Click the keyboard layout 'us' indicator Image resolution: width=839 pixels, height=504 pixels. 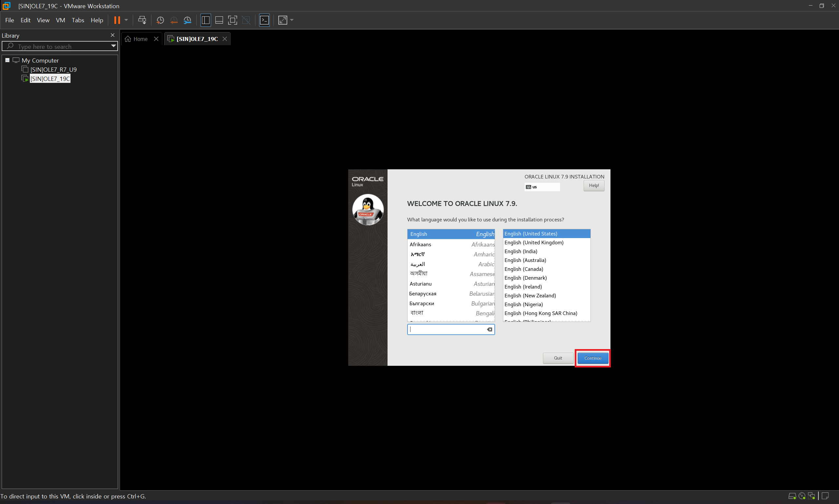(x=542, y=187)
